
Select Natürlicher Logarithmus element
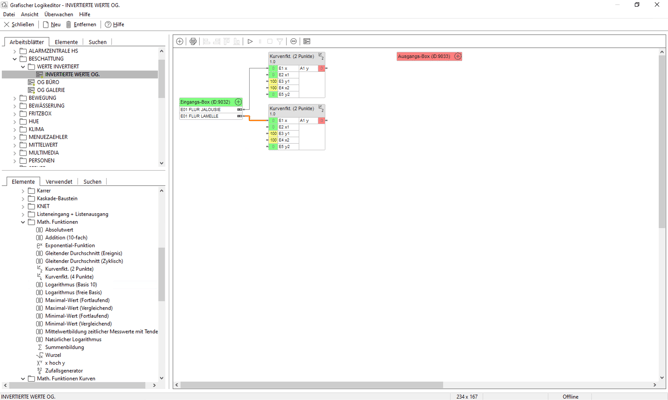tap(73, 340)
